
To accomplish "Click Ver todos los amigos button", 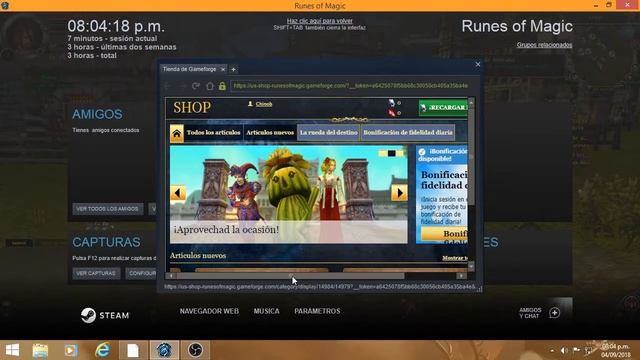I will (108, 209).
